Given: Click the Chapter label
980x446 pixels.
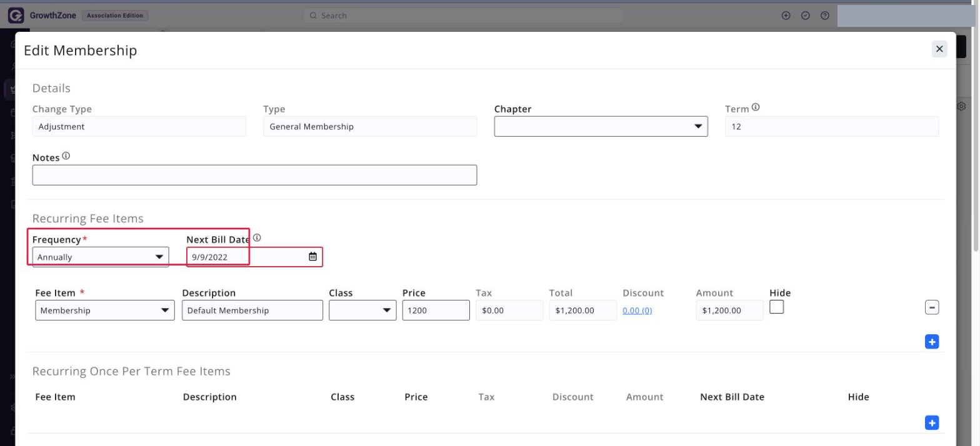Looking at the screenshot, I should click(x=512, y=109).
